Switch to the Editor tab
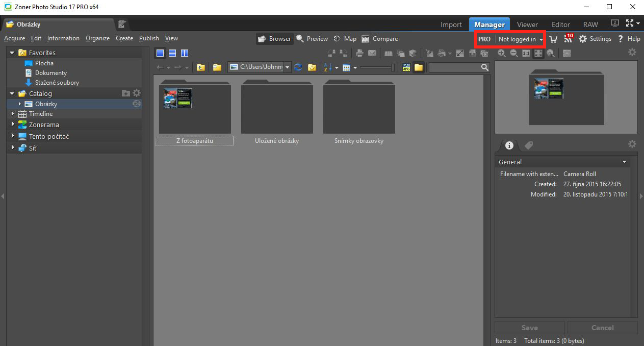The height and width of the screenshot is (346, 644). click(x=560, y=24)
